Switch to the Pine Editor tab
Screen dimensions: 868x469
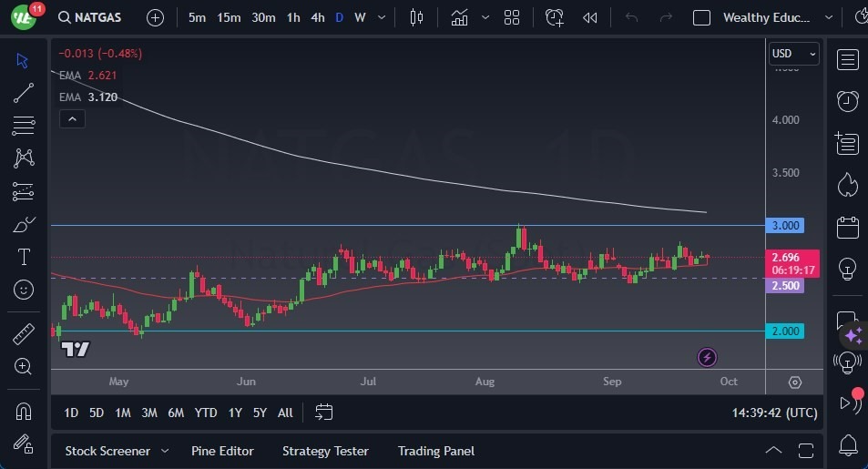click(x=222, y=451)
